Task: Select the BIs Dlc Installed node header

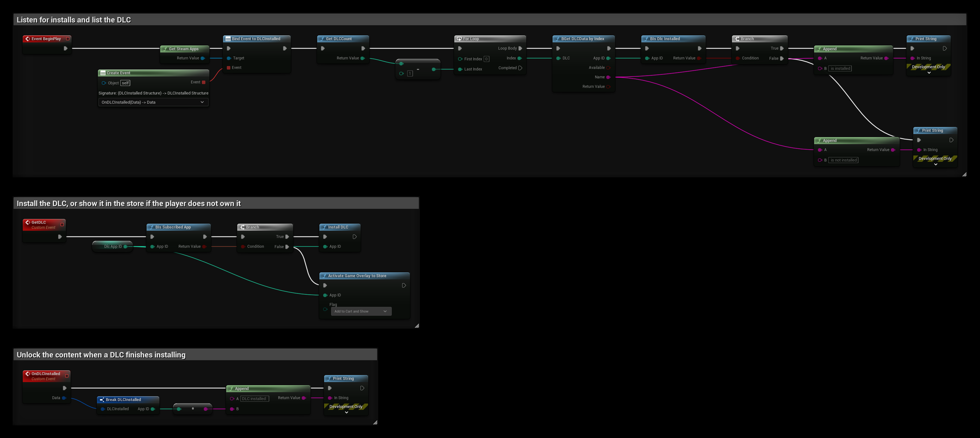Action: click(673, 39)
